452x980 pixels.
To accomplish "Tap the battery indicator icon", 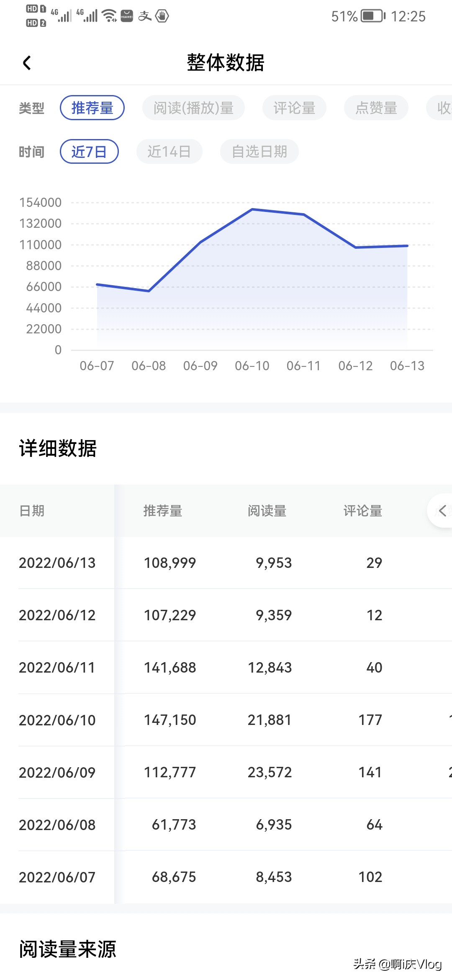I will 373,16.
